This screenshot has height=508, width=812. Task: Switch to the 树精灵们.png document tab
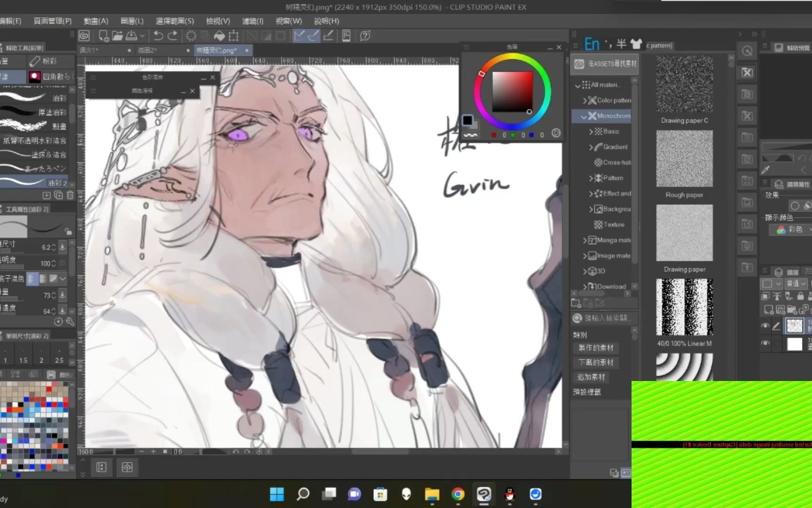coord(223,50)
